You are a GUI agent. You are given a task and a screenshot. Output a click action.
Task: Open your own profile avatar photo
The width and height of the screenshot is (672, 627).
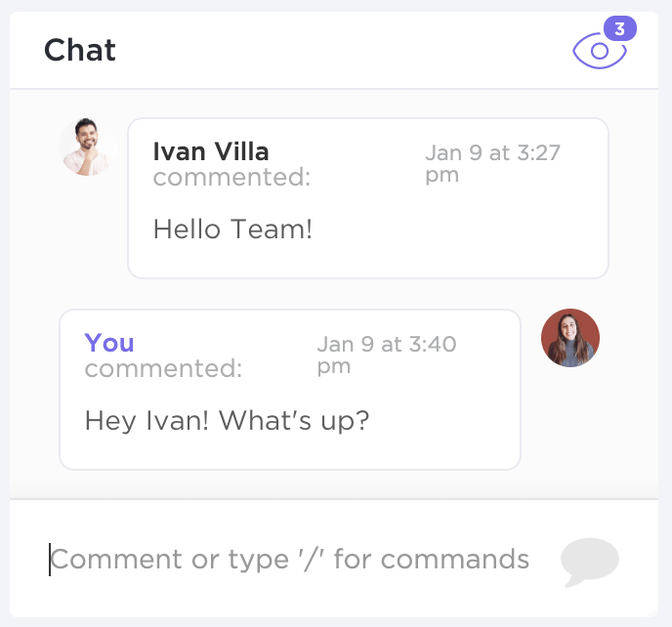pyautogui.click(x=570, y=338)
